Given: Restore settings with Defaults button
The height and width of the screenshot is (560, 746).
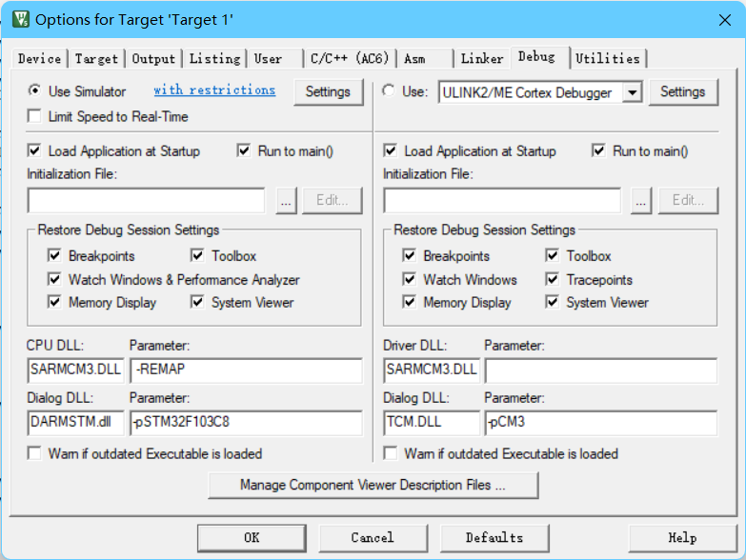Looking at the screenshot, I should (x=494, y=538).
